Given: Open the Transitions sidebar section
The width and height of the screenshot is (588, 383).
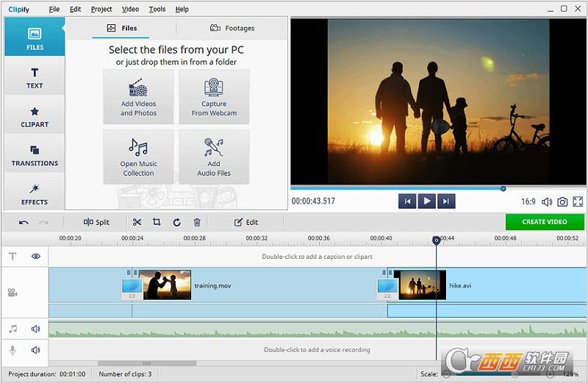Looking at the screenshot, I should (x=35, y=155).
